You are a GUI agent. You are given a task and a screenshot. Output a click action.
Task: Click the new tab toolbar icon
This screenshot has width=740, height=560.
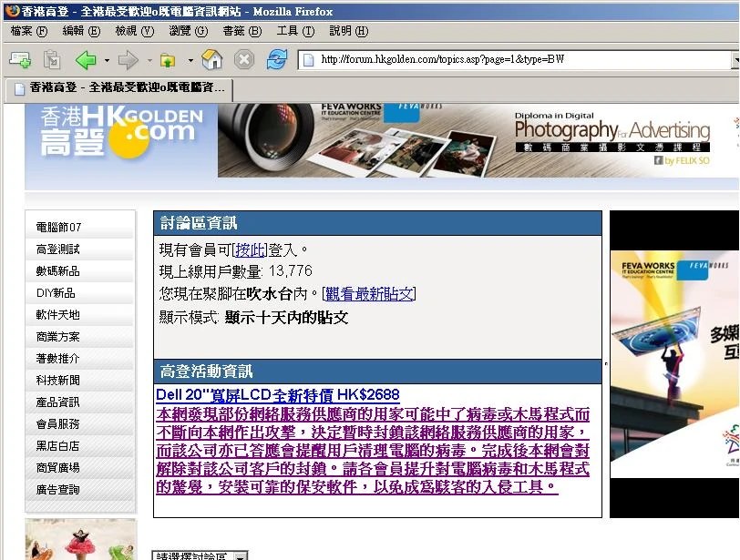(x=19, y=60)
